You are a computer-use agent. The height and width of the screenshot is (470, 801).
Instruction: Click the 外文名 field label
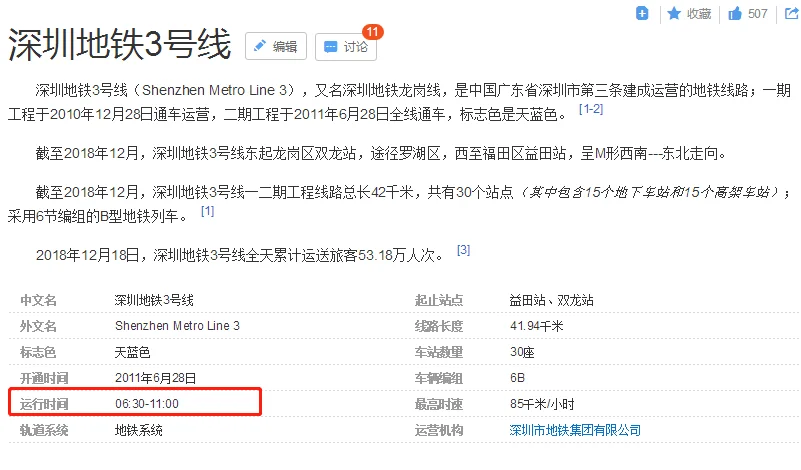pyautogui.click(x=38, y=326)
